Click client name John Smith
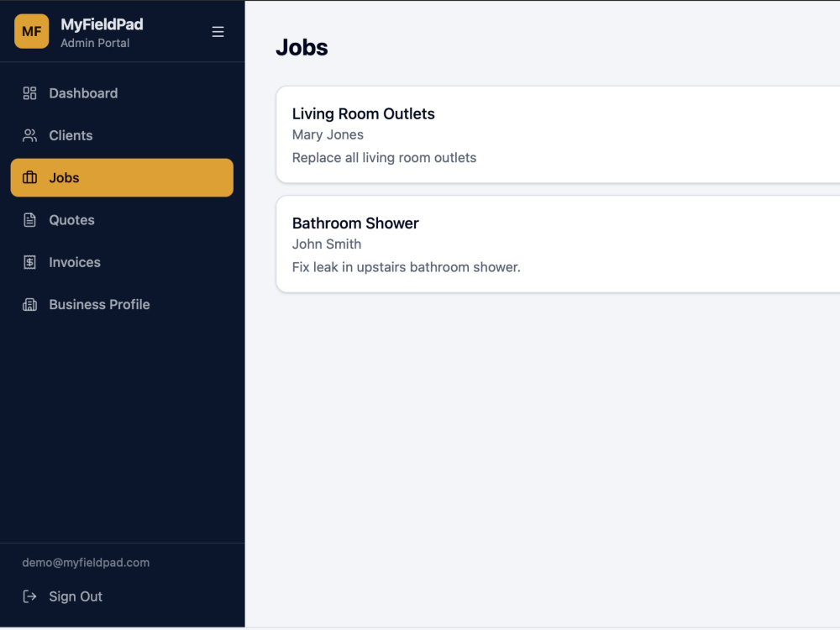Viewport: 840px width, 630px height. click(327, 244)
